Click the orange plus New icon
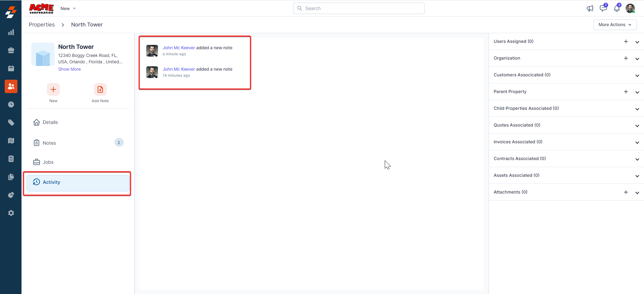This screenshot has height=294, width=644. pyautogui.click(x=53, y=89)
